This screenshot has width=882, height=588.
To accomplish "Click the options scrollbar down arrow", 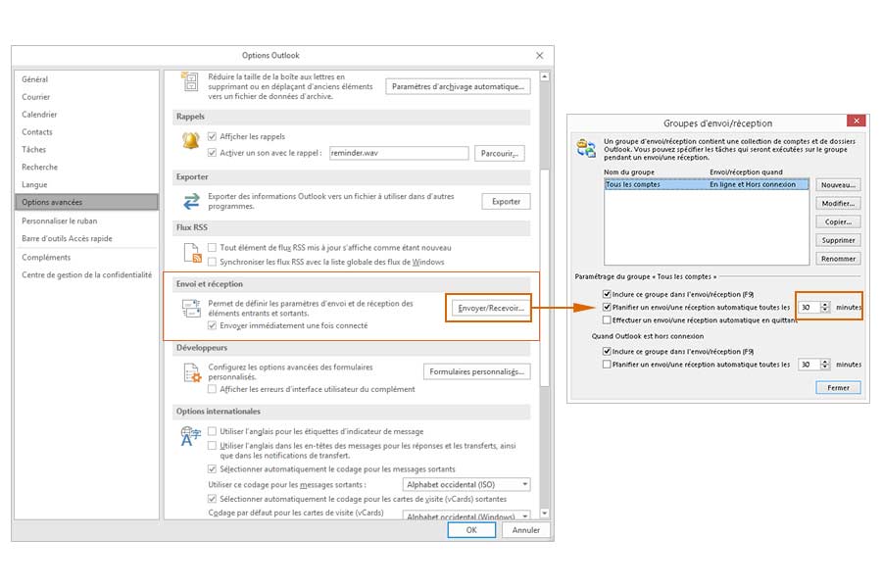I will coord(545,514).
